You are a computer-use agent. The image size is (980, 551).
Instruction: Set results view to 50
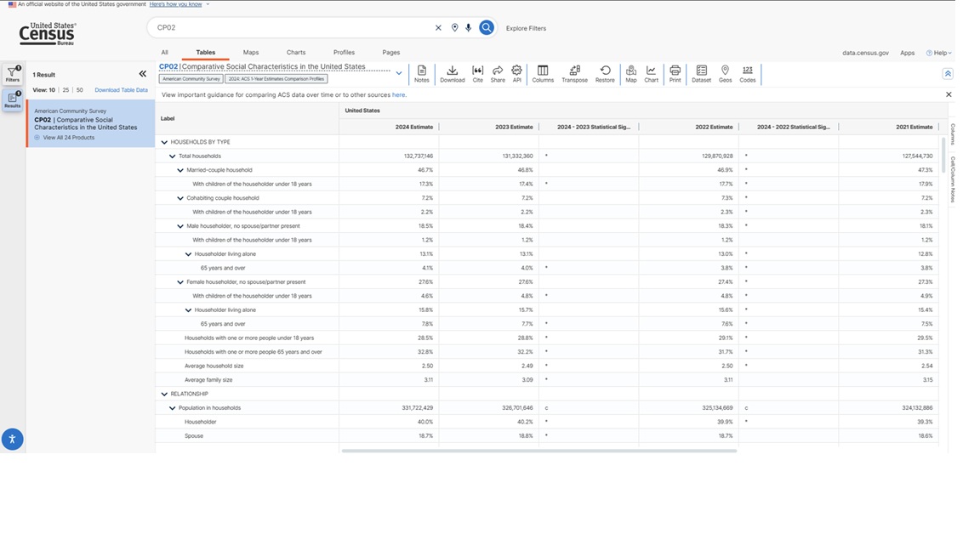coord(79,90)
